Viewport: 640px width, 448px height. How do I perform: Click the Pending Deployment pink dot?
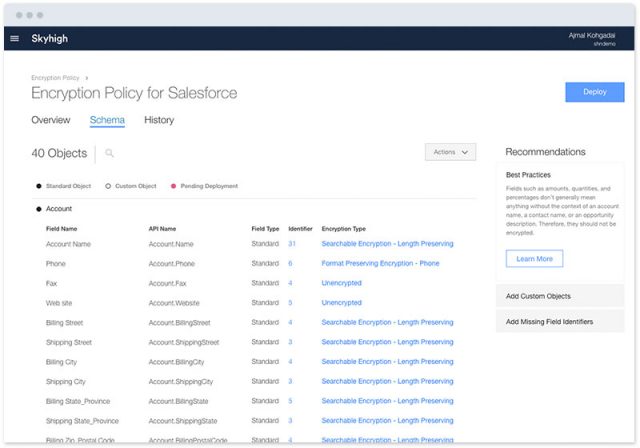173,186
